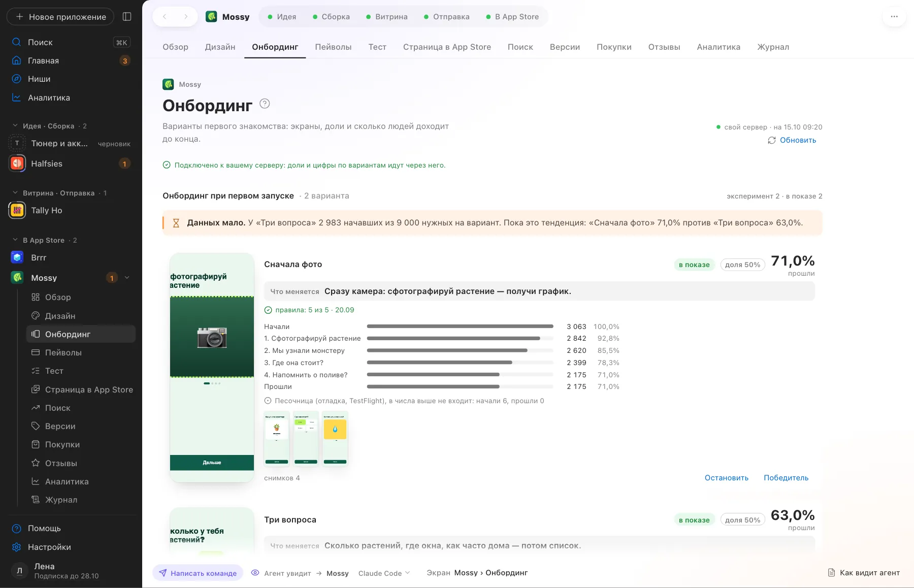The width and height of the screenshot is (914, 588).
Task: Click Остановить for Сначала фото
Action: point(726,478)
